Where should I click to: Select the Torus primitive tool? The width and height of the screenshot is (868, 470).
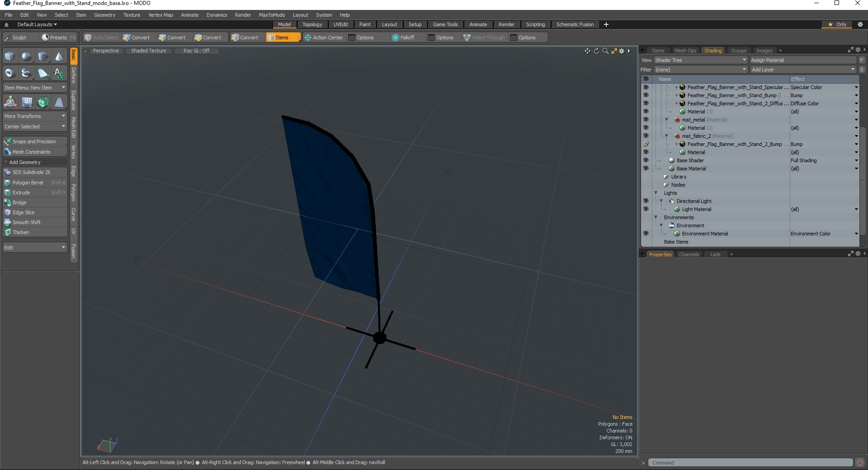pos(10,73)
